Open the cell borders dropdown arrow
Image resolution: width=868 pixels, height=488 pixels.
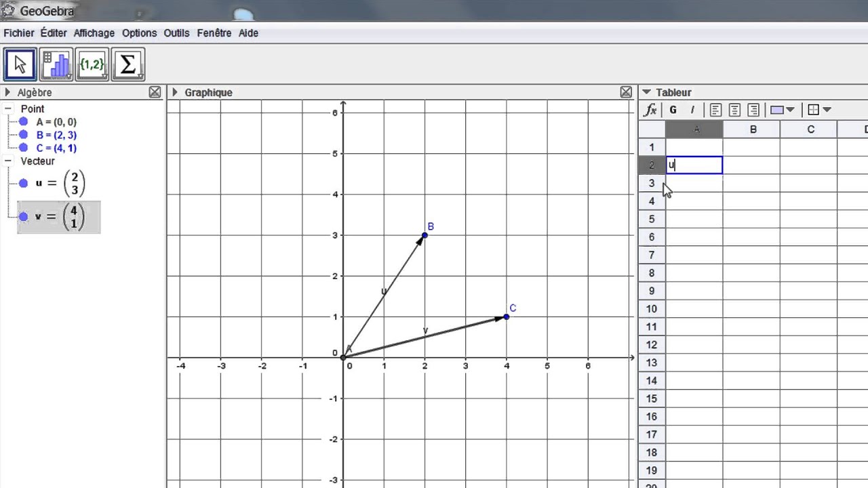[x=827, y=110]
